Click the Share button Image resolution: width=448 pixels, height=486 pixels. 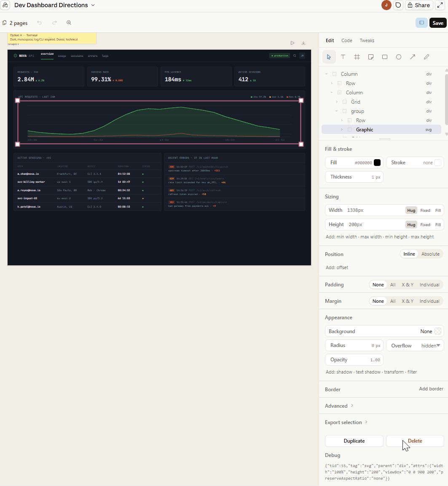419,5
